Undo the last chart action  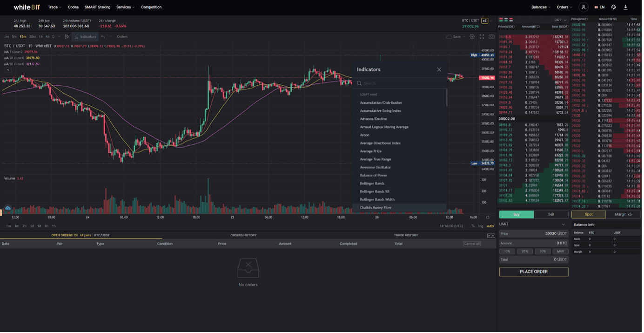pos(103,36)
